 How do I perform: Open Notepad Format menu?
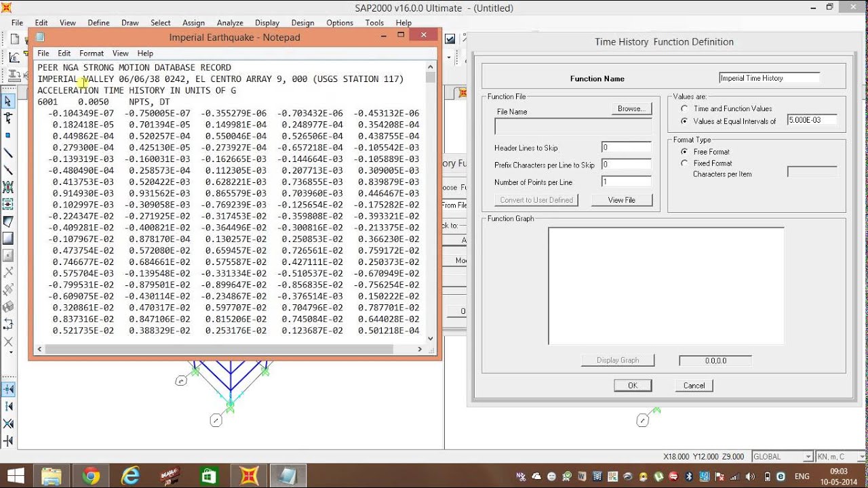click(92, 53)
